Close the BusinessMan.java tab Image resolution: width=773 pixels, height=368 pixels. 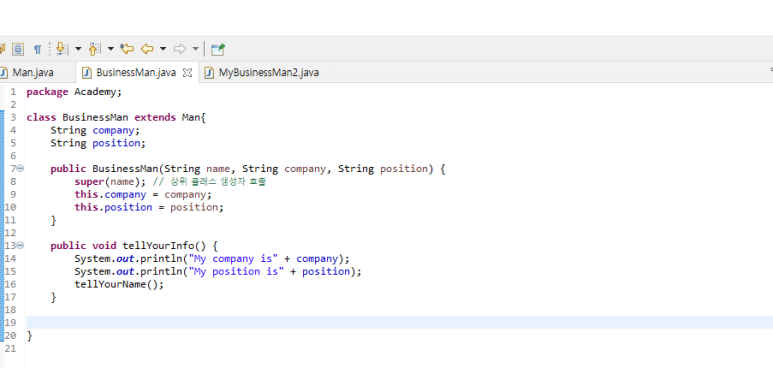tap(187, 73)
